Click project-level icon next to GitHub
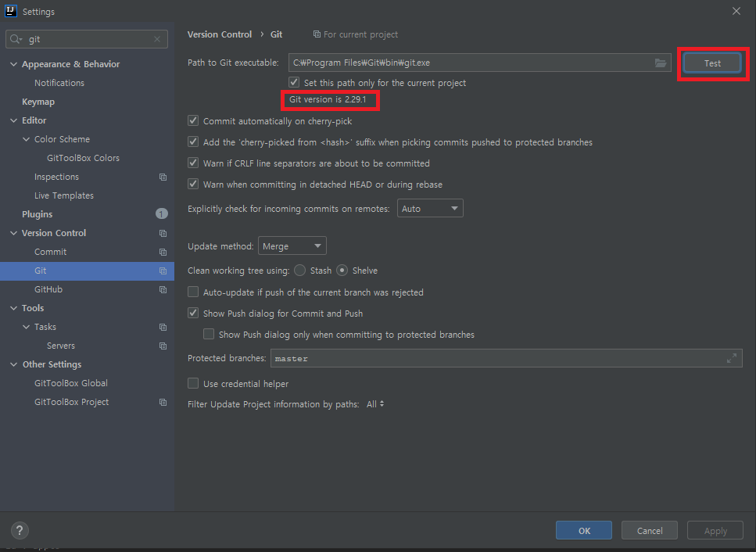756x552 pixels. [x=163, y=290]
